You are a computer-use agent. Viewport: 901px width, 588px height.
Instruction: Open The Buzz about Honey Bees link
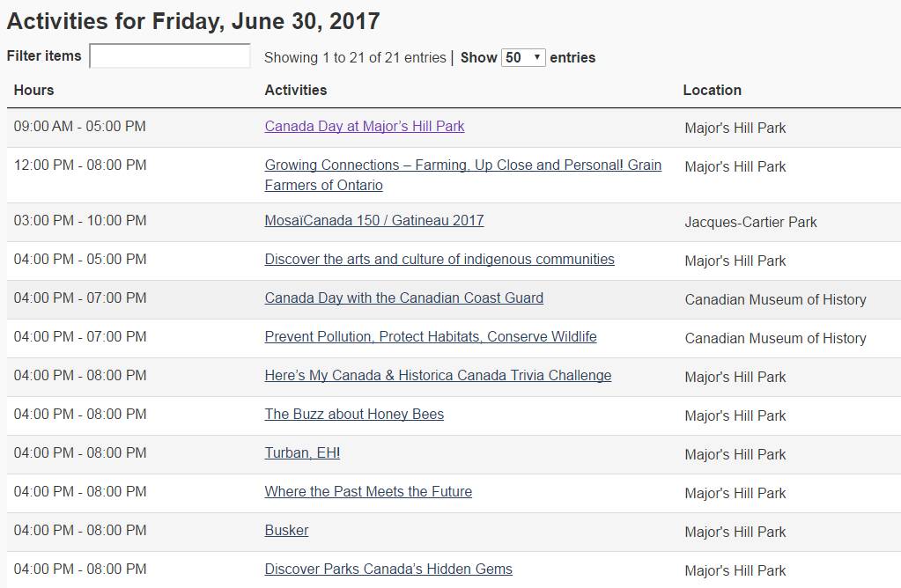click(x=354, y=414)
